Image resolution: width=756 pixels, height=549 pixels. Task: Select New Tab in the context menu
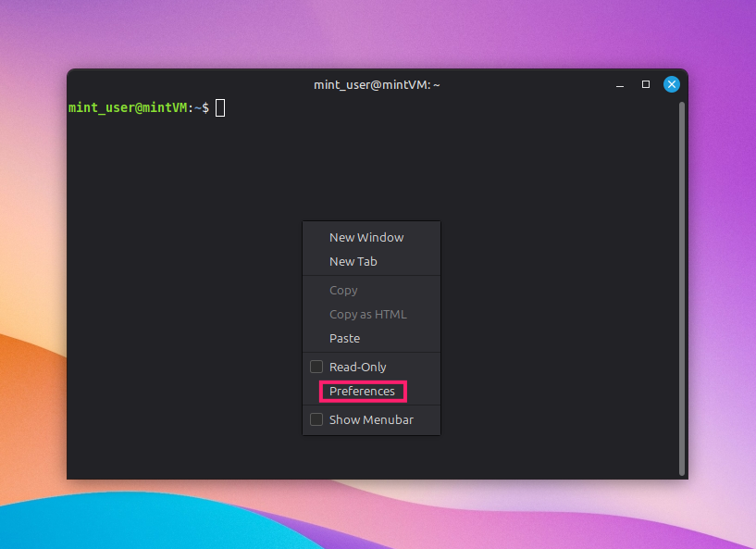[x=371, y=261]
